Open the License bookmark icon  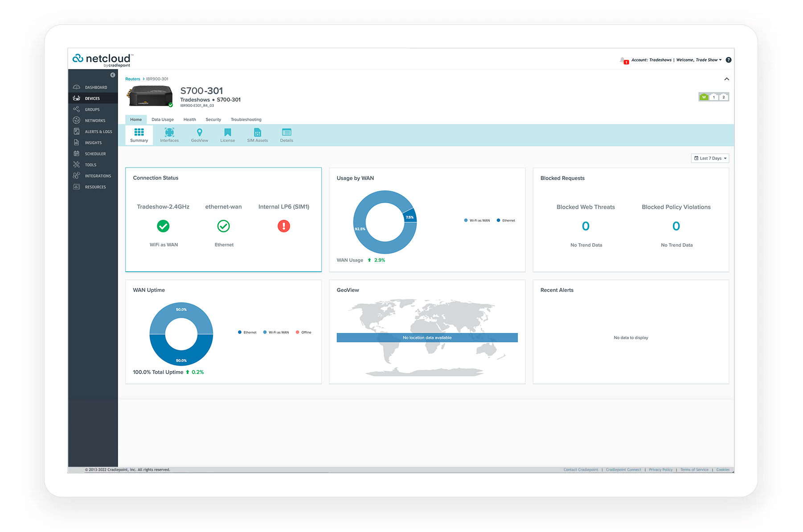coord(228,132)
